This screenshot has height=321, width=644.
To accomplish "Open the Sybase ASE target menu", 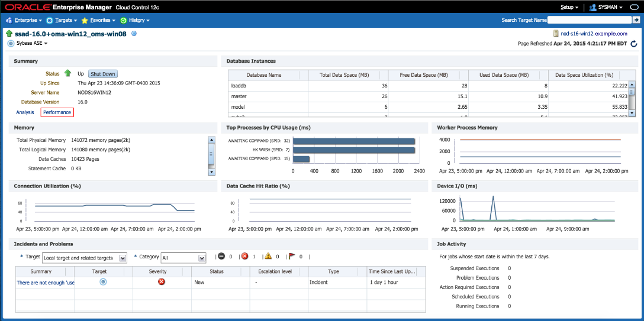I will pos(32,43).
